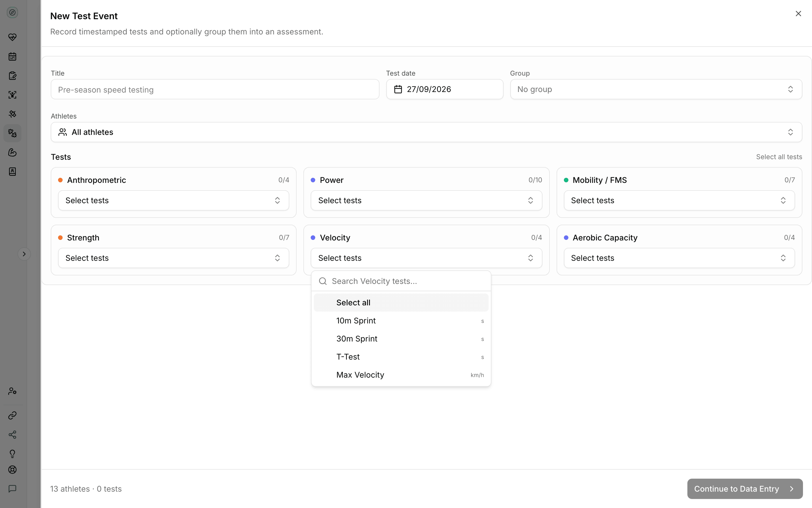This screenshot has width=812, height=508.
Task: Open the All athletes dropdown
Action: pos(426,132)
